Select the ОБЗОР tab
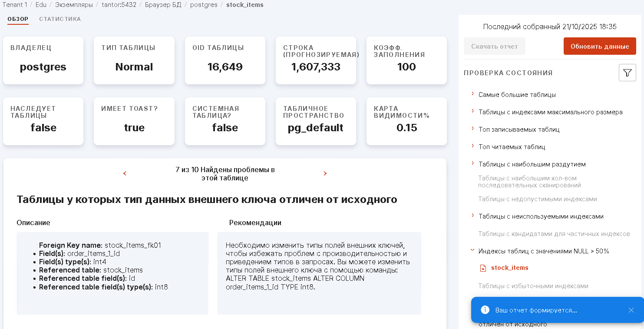 click(x=18, y=19)
